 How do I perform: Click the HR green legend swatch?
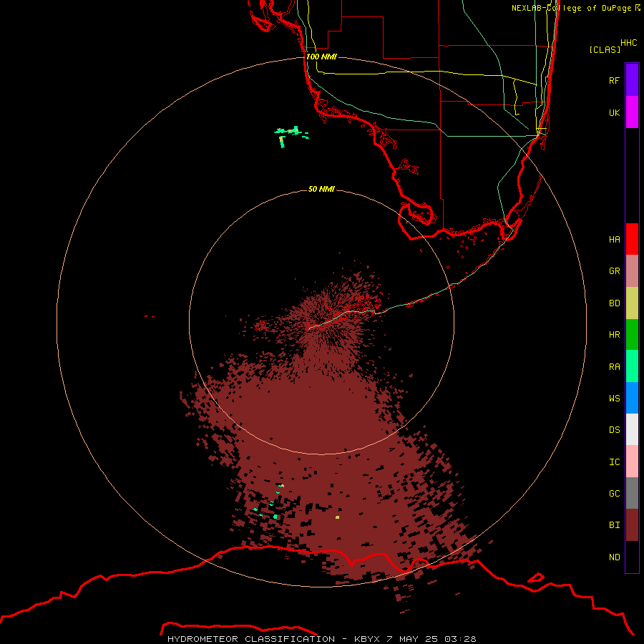click(x=632, y=335)
